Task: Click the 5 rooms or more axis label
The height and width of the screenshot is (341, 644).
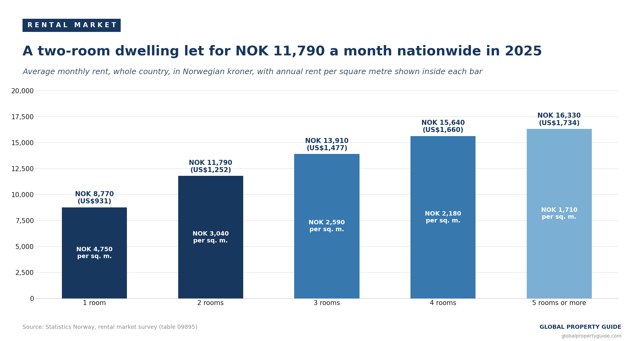Action: coord(559,303)
